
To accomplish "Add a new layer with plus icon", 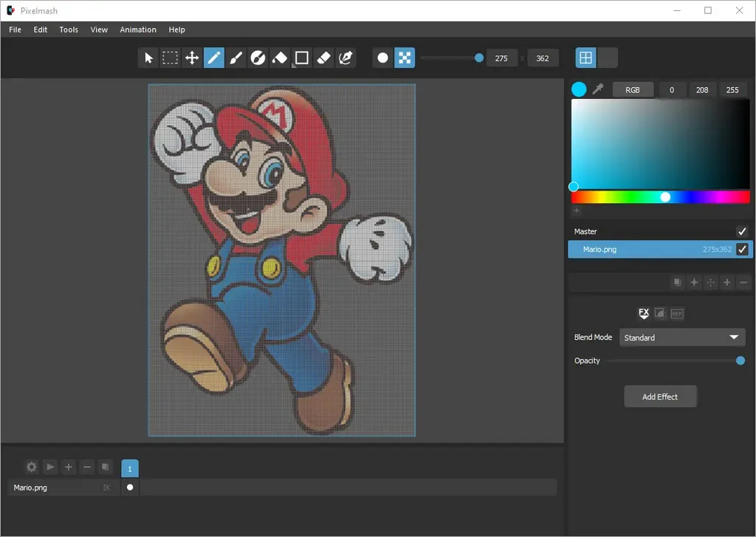I will pos(727,282).
